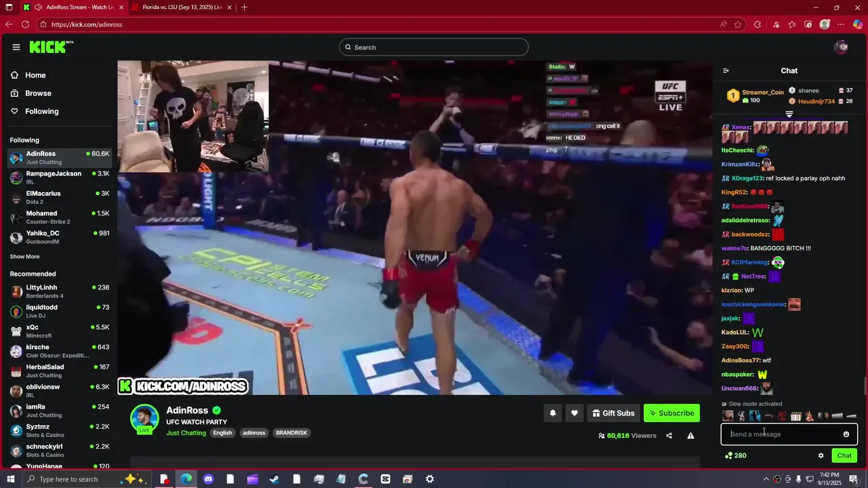This screenshot has height=488, width=868.
Task: Click the English language tag
Action: 222,433
